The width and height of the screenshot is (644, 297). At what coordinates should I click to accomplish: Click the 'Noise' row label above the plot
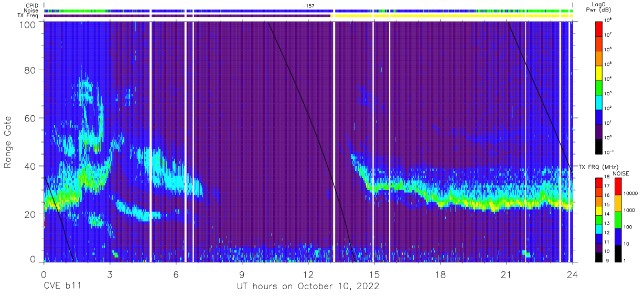click(x=31, y=10)
